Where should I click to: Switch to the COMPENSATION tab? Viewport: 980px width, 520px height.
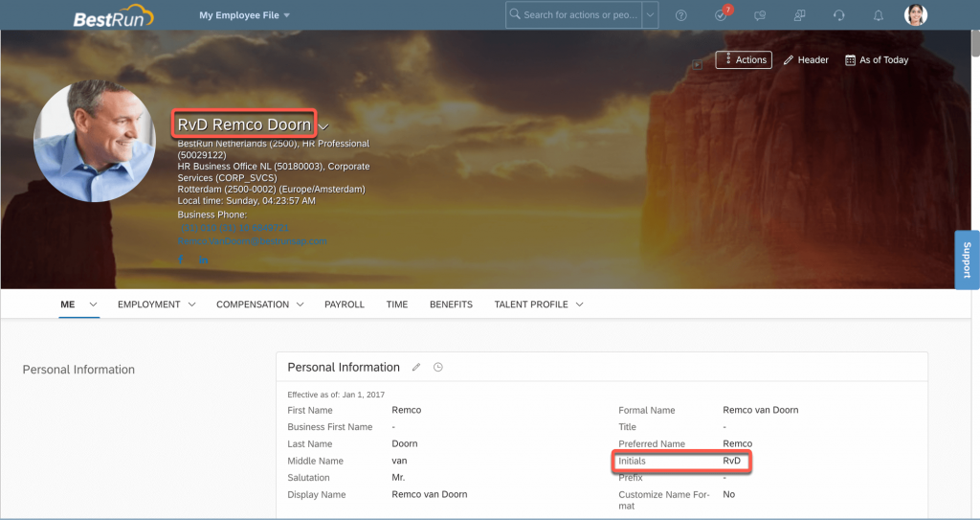pyautogui.click(x=253, y=305)
